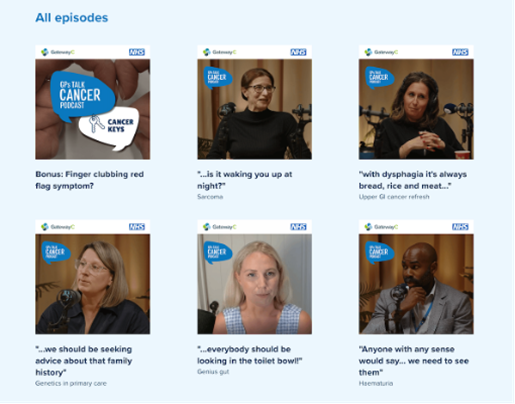Click GPs Talk Cancer bubble on Haematuria thumbnail
This screenshot has width=515, height=404.
(380, 252)
